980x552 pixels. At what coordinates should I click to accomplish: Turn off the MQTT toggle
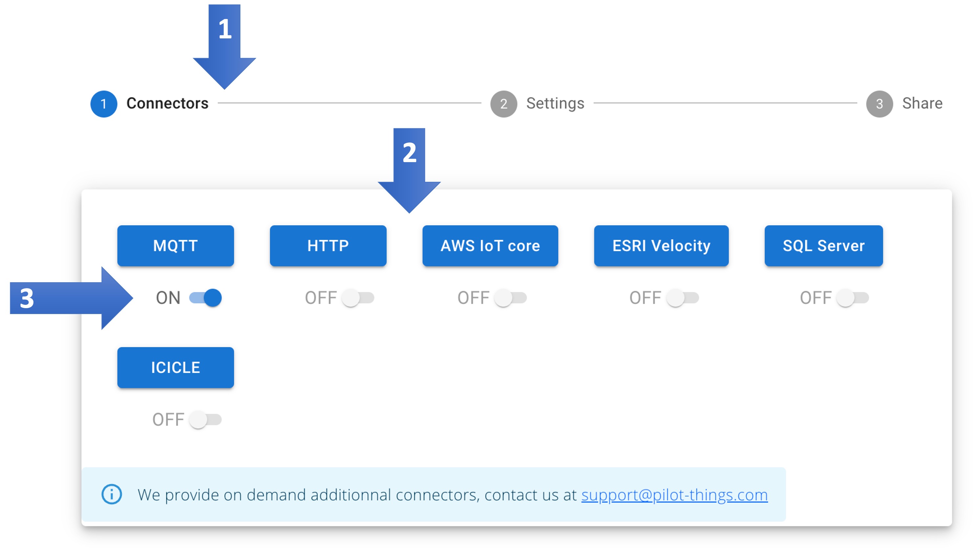pyautogui.click(x=205, y=297)
